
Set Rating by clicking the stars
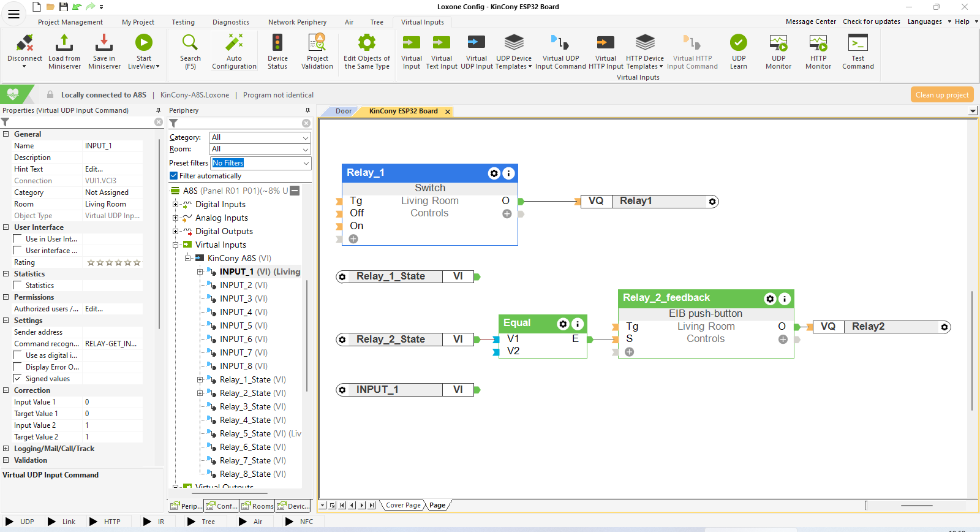pyautogui.click(x=114, y=263)
